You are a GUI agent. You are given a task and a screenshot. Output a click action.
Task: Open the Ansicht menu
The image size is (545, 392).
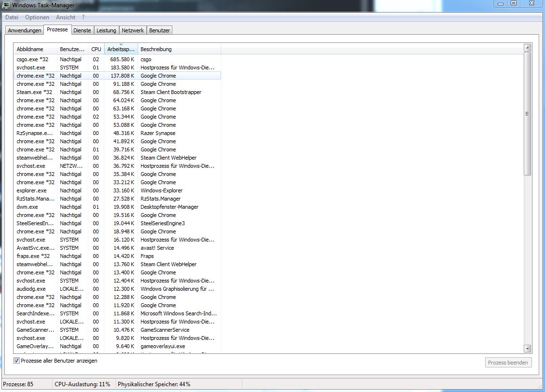[65, 17]
